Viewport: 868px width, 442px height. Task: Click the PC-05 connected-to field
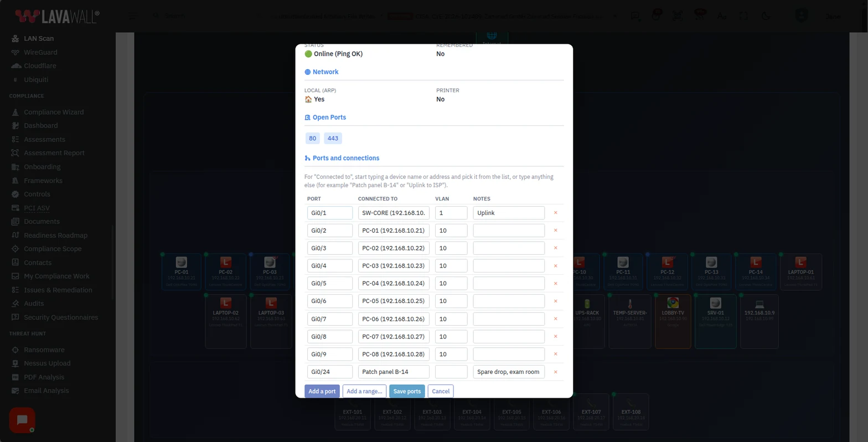coord(394,301)
